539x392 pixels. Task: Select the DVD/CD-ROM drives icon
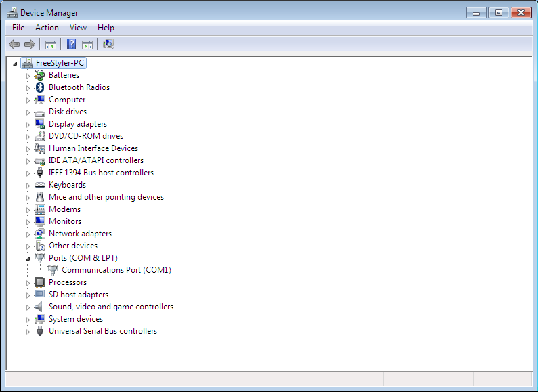(x=40, y=136)
